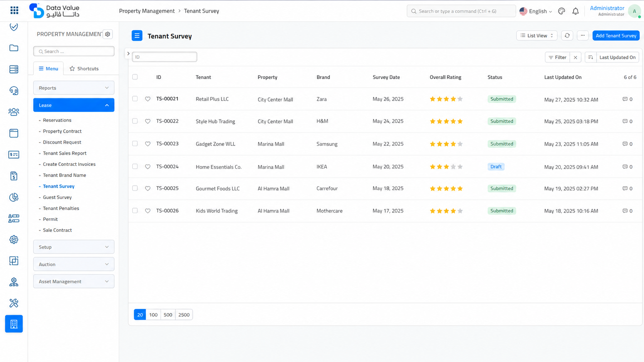644x362 pixels.
Task: Select all rows with header checkbox
Action: (135, 77)
